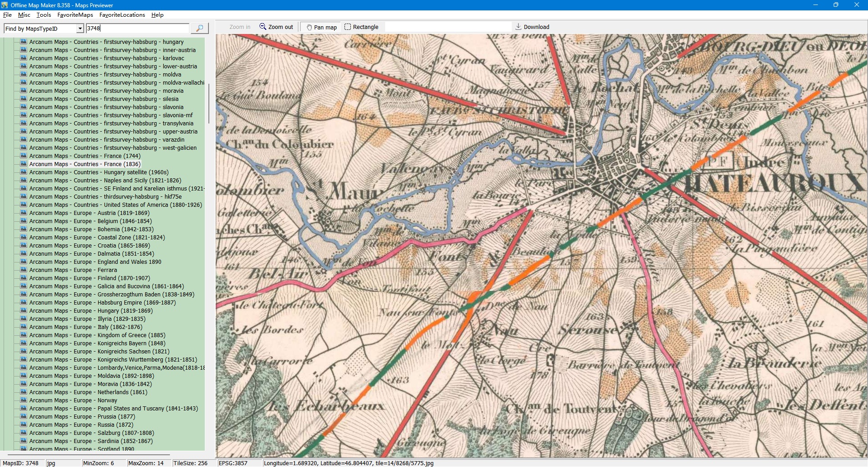Click the Download button
Screen dimensions: 868x467
(x=532, y=27)
